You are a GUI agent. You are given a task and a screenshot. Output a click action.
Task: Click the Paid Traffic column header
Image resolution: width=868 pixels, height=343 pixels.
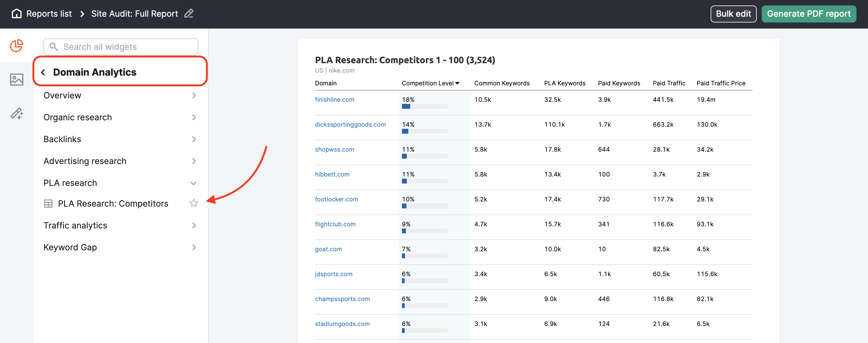(669, 83)
